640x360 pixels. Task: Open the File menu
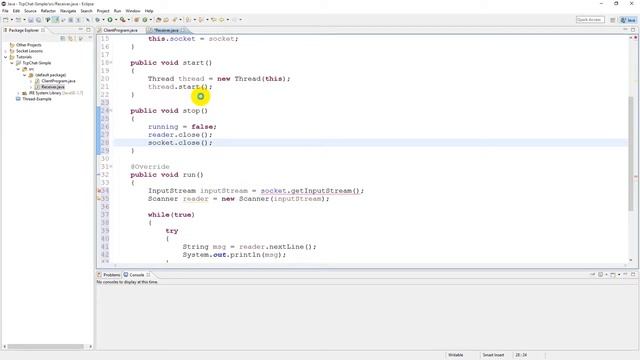pos(5,11)
